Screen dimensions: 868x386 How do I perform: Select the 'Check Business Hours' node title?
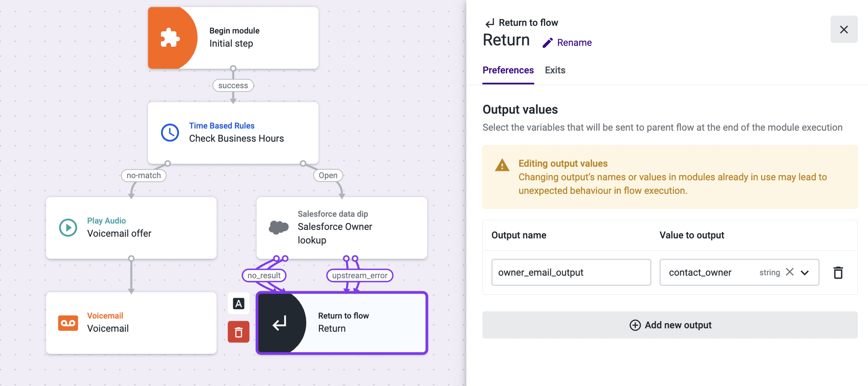237,138
